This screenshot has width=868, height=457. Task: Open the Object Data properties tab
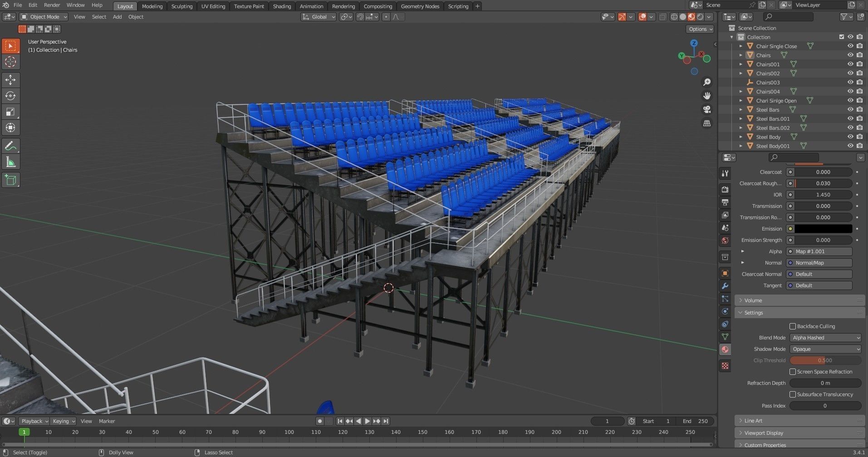(725, 337)
